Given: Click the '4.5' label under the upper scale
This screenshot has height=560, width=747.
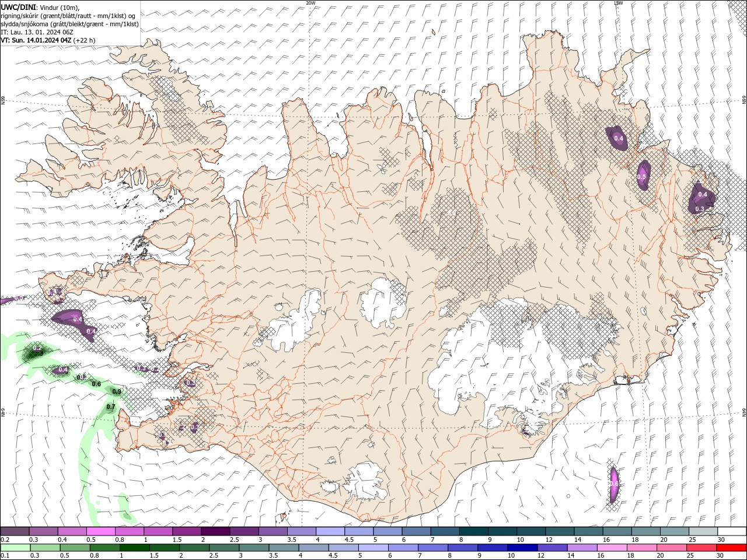Looking at the screenshot, I should pyautogui.click(x=348, y=540).
